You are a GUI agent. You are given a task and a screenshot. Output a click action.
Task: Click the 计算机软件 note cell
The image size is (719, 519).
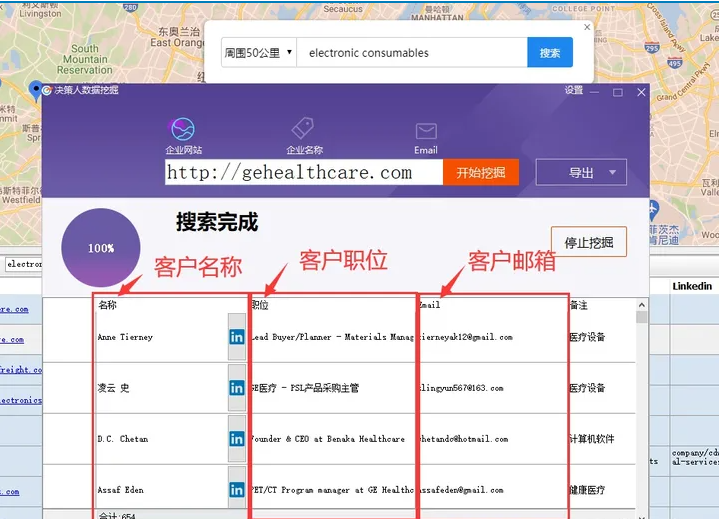pyautogui.click(x=592, y=439)
